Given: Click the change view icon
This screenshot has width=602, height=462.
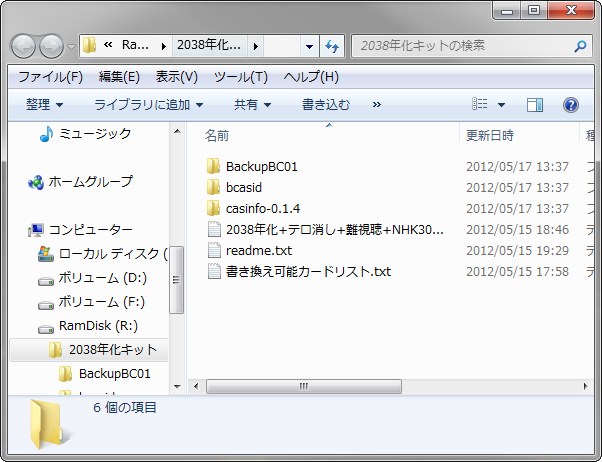Looking at the screenshot, I should 481,104.
